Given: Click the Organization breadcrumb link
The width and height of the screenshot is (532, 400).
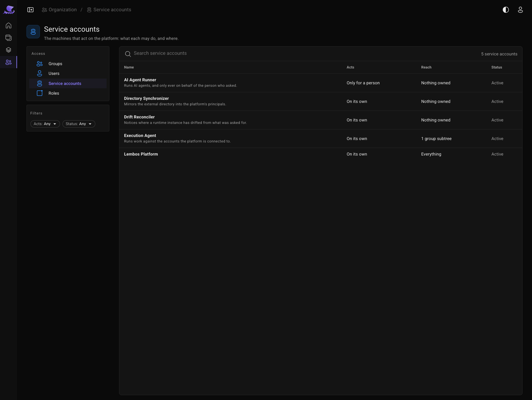Looking at the screenshot, I should (59, 10).
